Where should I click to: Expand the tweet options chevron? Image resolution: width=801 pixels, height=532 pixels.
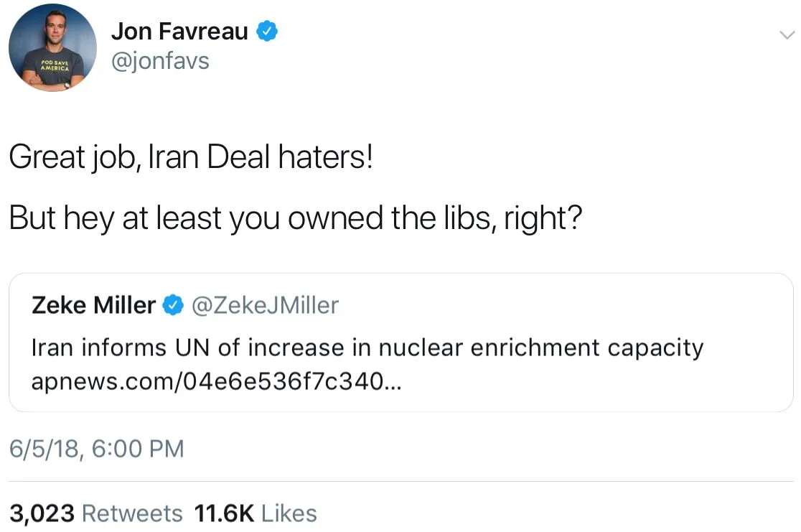pos(786,34)
